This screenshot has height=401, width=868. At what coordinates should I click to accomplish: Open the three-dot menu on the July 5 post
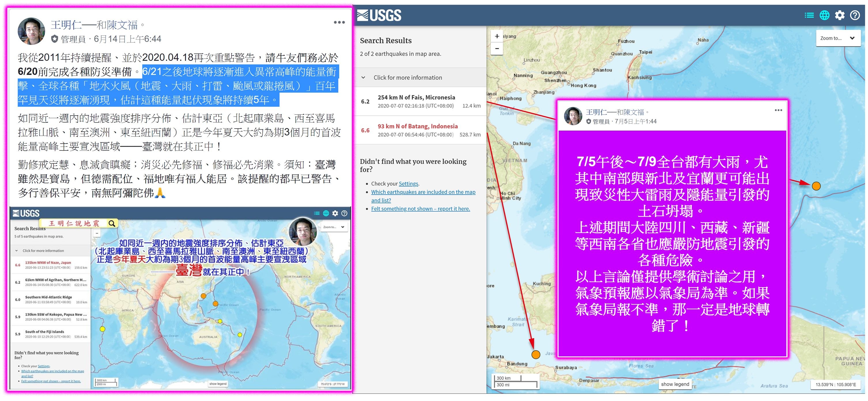778,110
